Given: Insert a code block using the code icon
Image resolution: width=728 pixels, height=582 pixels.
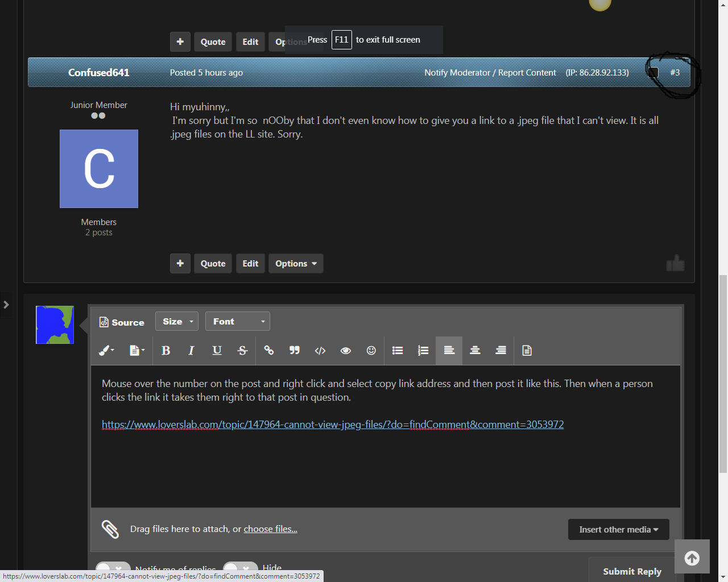Looking at the screenshot, I should (320, 351).
